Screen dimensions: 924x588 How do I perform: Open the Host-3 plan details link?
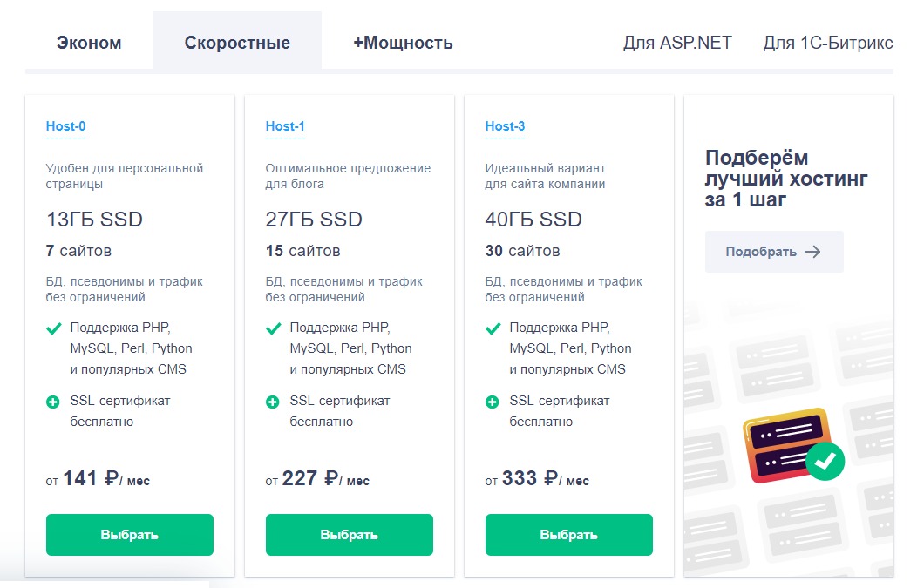[x=505, y=126]
